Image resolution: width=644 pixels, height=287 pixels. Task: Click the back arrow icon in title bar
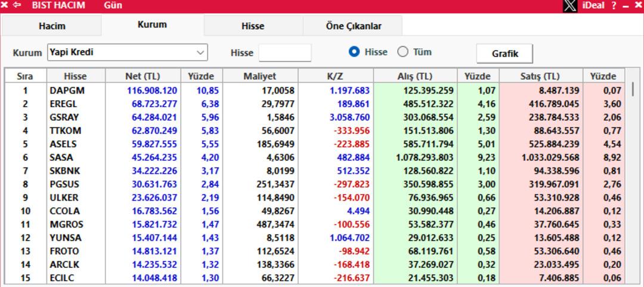17,5
